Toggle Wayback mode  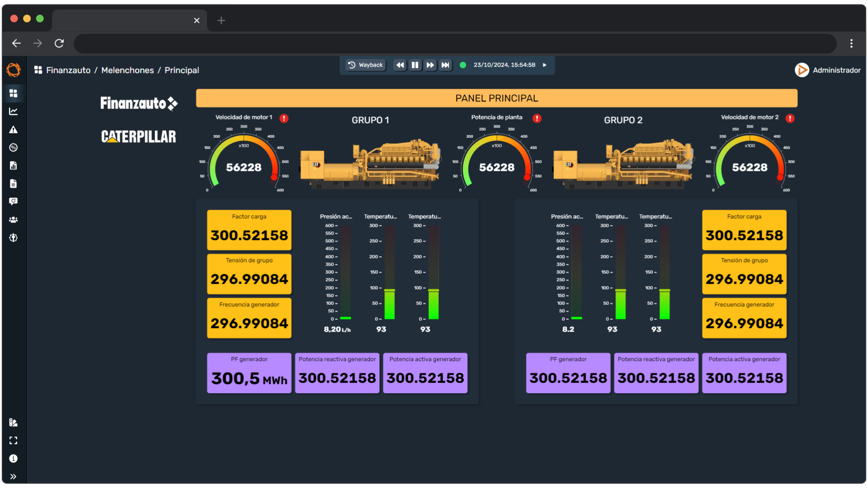click(x=365, y=65)
